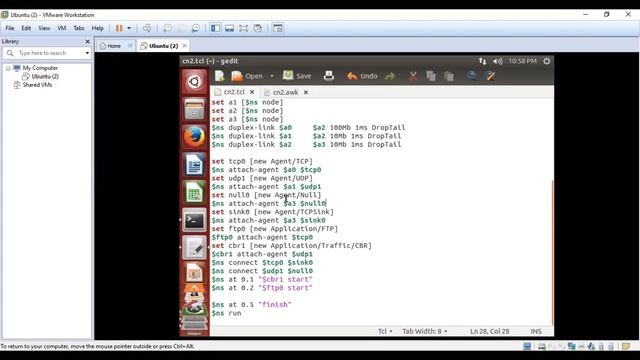Open the VMware Edit menu
The width and height of the screenshot is (640, 360).
pyautogui.click(x=26, y=28)
